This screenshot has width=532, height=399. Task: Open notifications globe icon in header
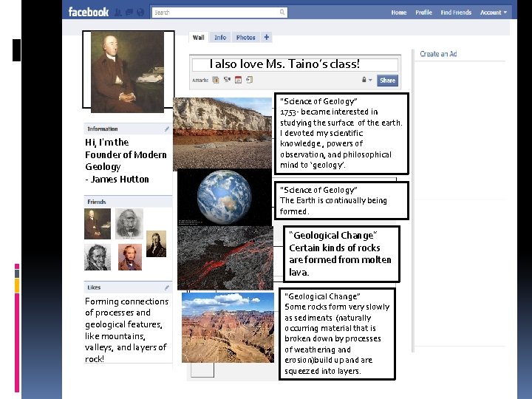point(140,13)
